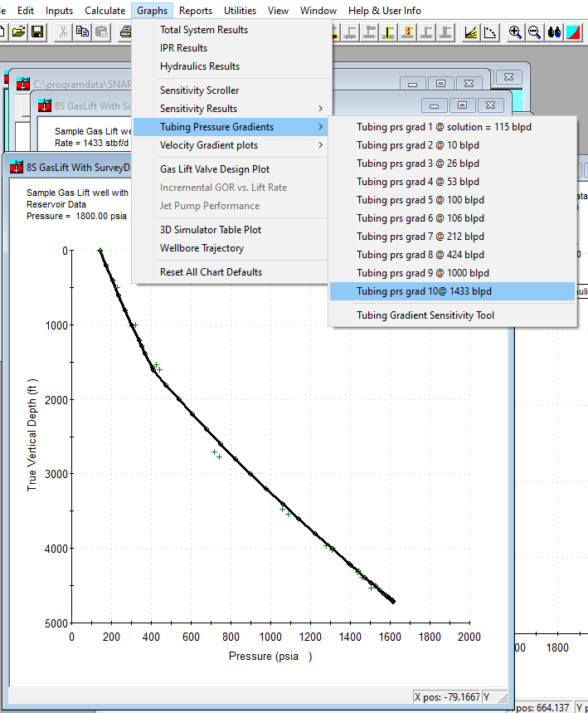This screenshot has height=713, width=588.
Task: Click the Open file toolbar icon
Action: 18,32
